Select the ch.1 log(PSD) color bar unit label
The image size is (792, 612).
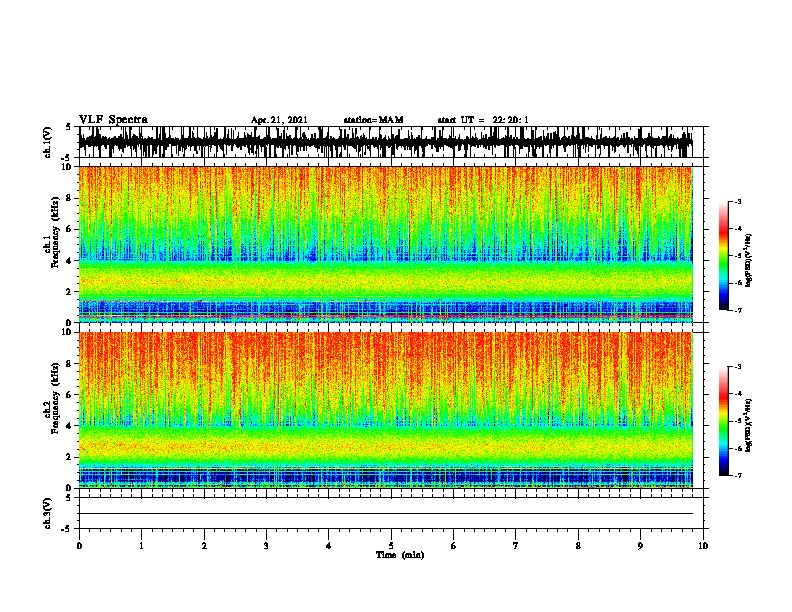point(748,260)
